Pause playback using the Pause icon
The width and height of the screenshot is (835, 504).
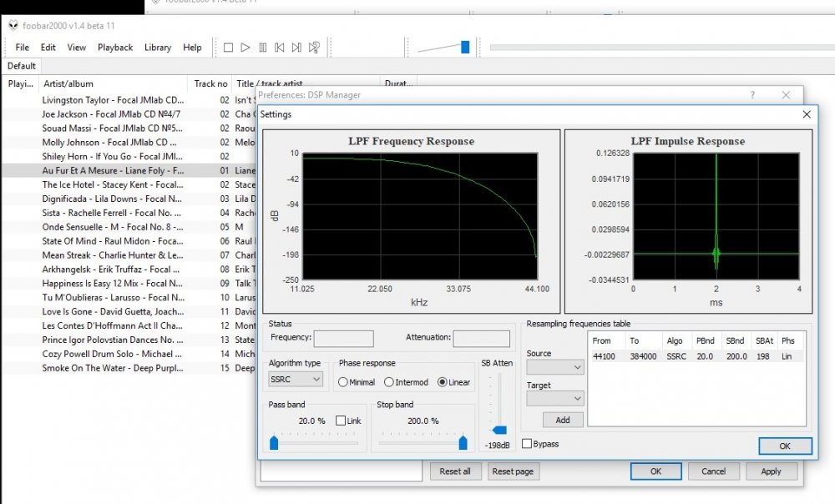tap(262, 48)
